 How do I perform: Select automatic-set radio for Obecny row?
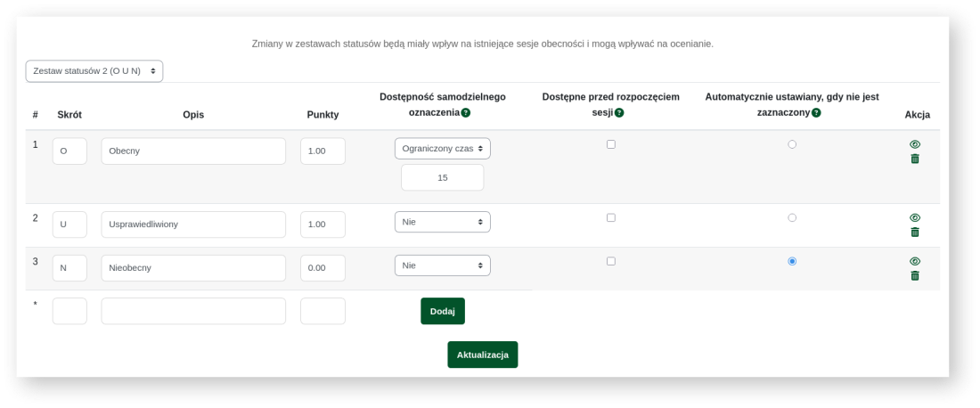pos(792,144)
